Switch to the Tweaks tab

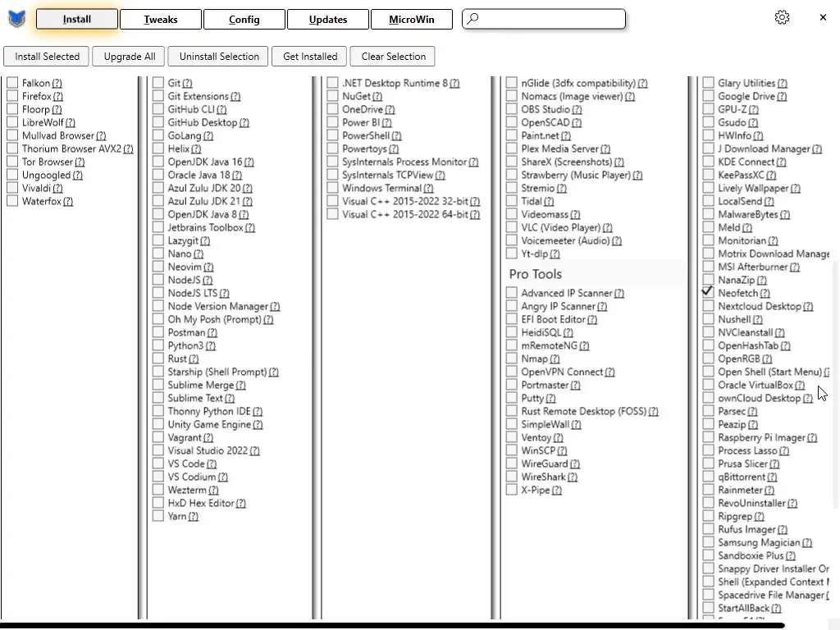pos(161,20)
